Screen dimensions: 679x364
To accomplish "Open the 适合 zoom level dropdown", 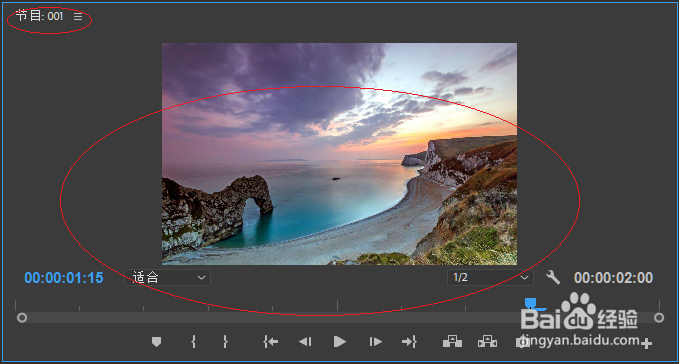I will (x=168, y=277).
